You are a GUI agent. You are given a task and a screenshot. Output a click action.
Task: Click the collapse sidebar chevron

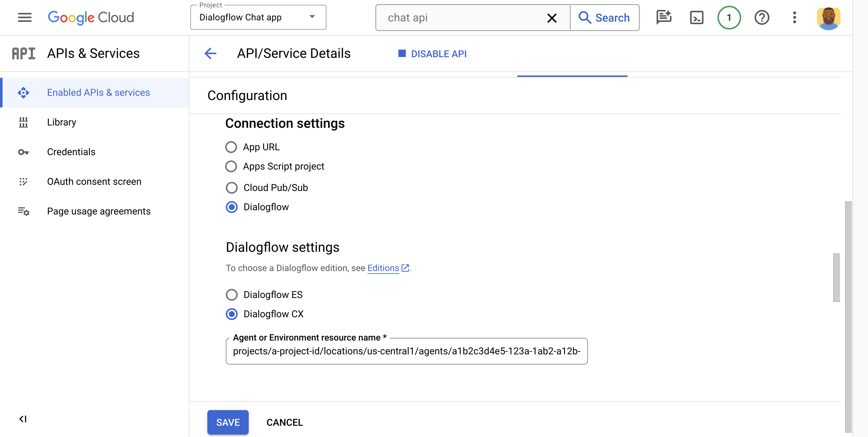coord(22,419)
